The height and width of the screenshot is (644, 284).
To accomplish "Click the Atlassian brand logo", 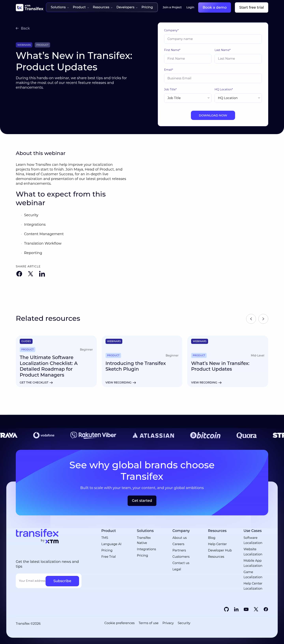I will pos(153,435).
